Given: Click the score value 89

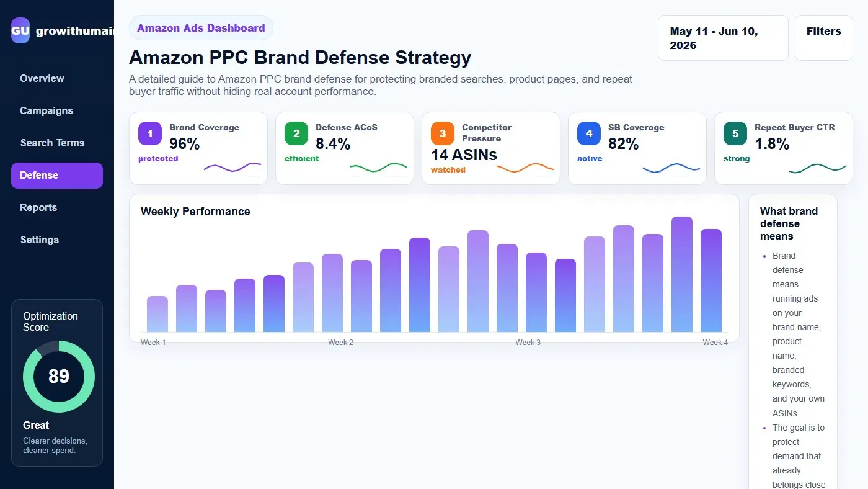Looking at the screenshot, I should click(x=59, y=377).
